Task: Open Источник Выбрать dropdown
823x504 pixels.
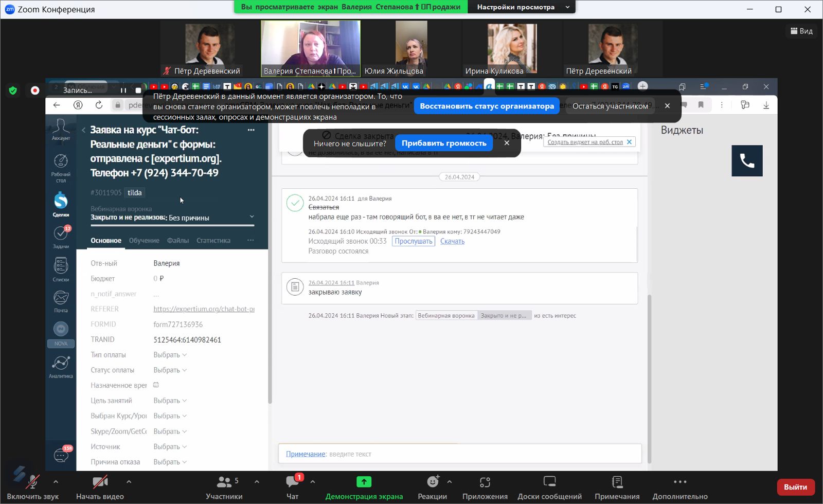Action: coord(170,447)
